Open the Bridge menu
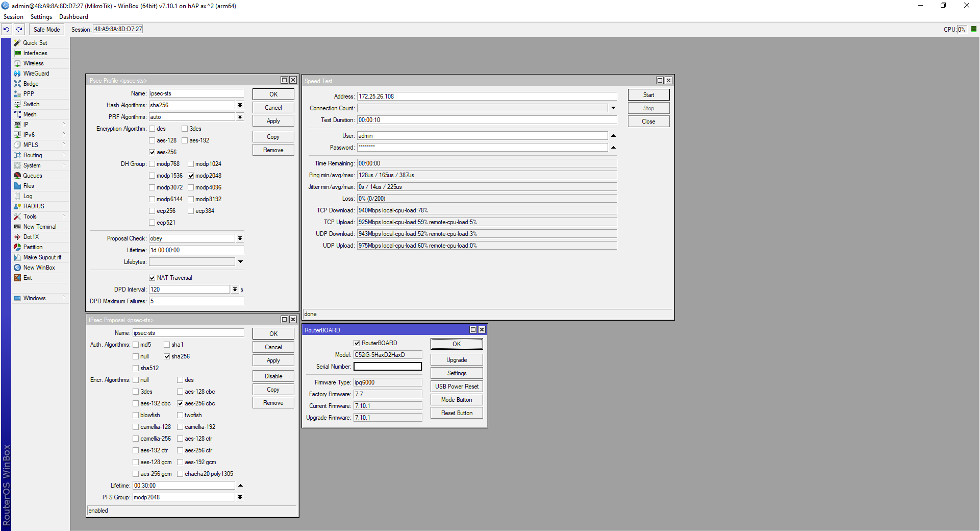The image size is (980, 531). pos(31,84)
